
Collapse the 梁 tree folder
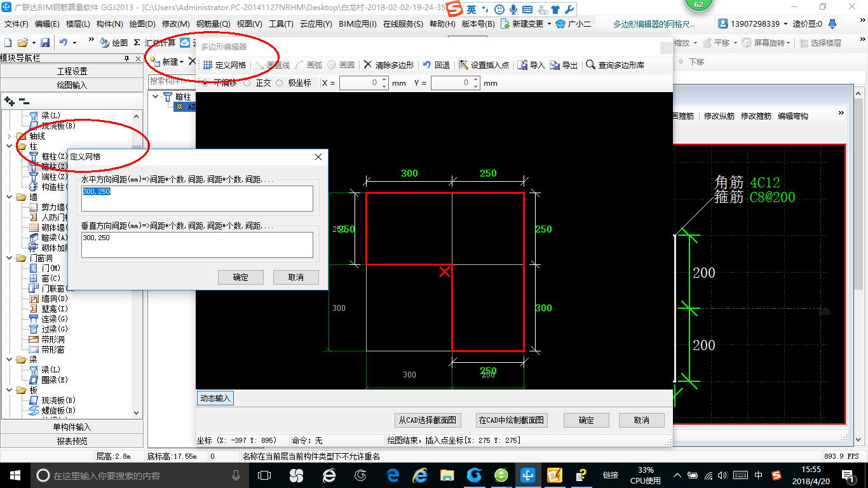coord(8,360)
